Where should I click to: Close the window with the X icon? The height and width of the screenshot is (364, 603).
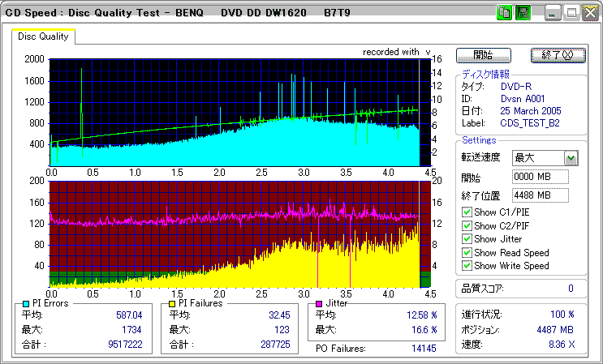click(x=588, y=13)
